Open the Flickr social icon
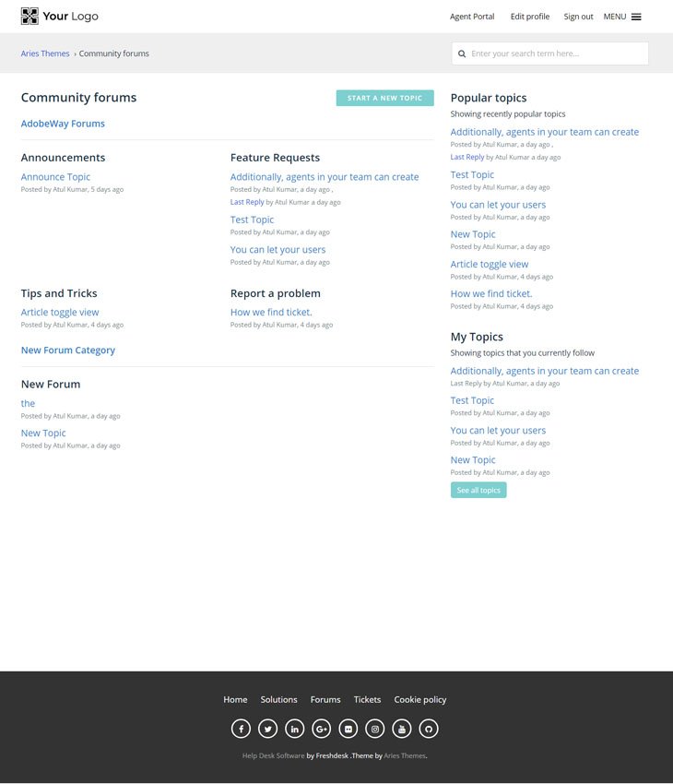The height and width of the screenshot is (784, 673). (x=348, y=729)
